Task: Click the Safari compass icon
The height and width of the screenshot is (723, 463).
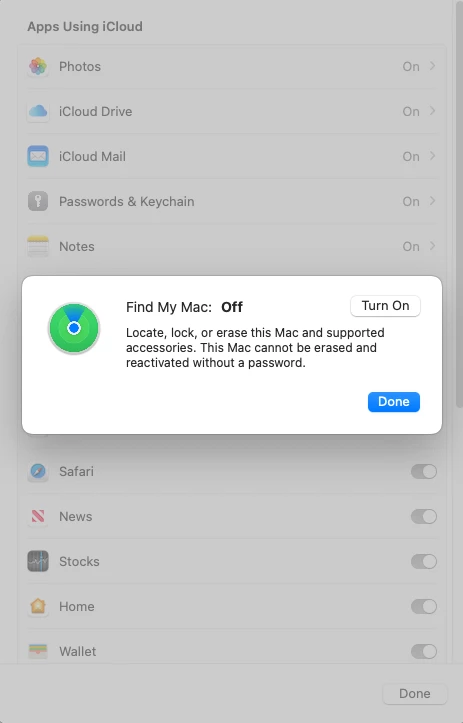Action: click(x=38, y=471)
